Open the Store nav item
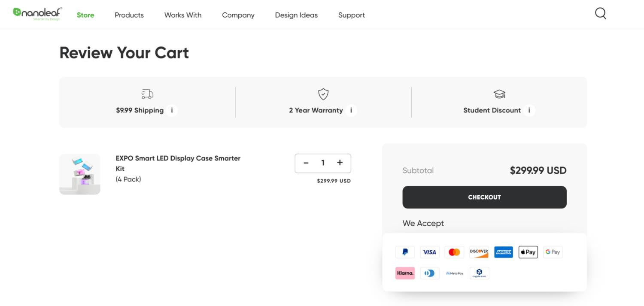The image size is (644, 306). [85, 15]
